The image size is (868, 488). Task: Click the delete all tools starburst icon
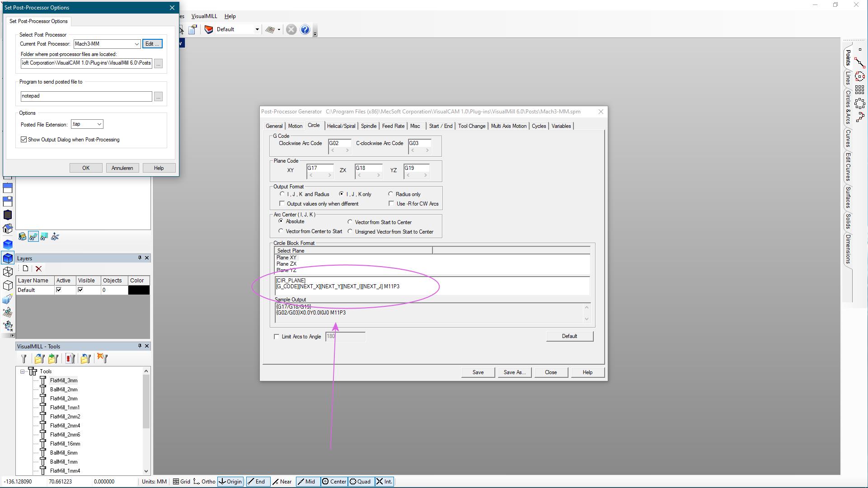coord(102,359)
